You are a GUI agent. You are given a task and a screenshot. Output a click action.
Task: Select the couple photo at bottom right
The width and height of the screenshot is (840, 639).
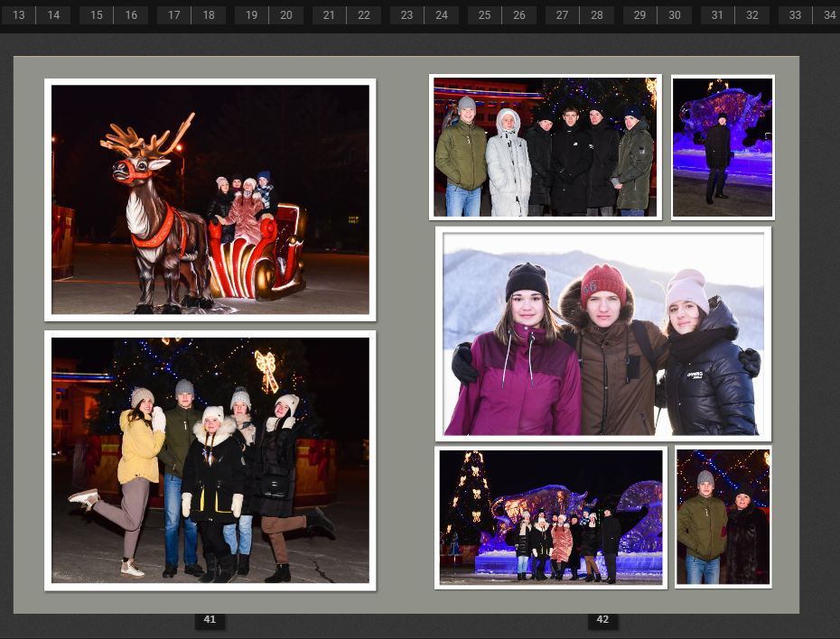pos(723,517)
